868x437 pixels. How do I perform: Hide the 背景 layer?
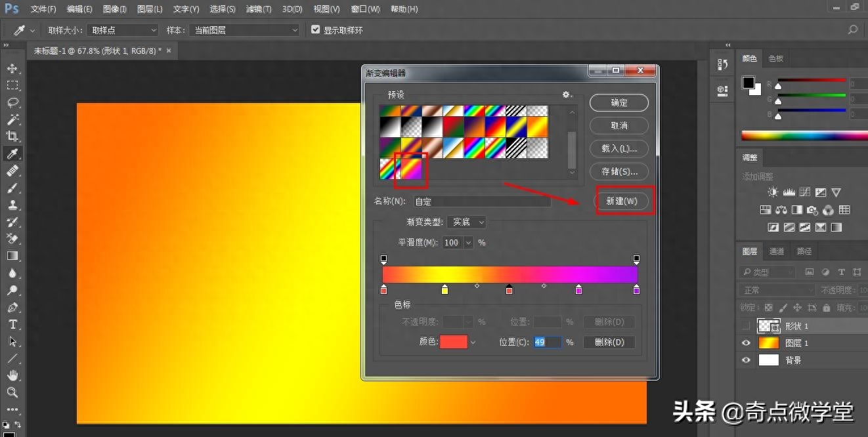point(745,360)
